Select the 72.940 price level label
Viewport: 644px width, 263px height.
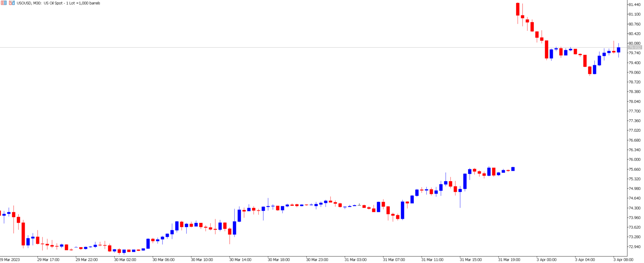(634, 247)
